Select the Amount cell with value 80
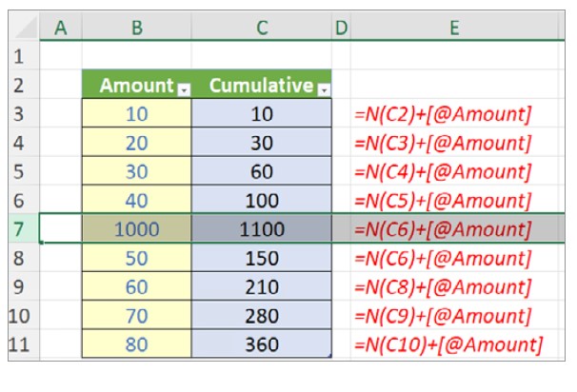Viewport: 577px width, 392px height. (x=136, y=343)
